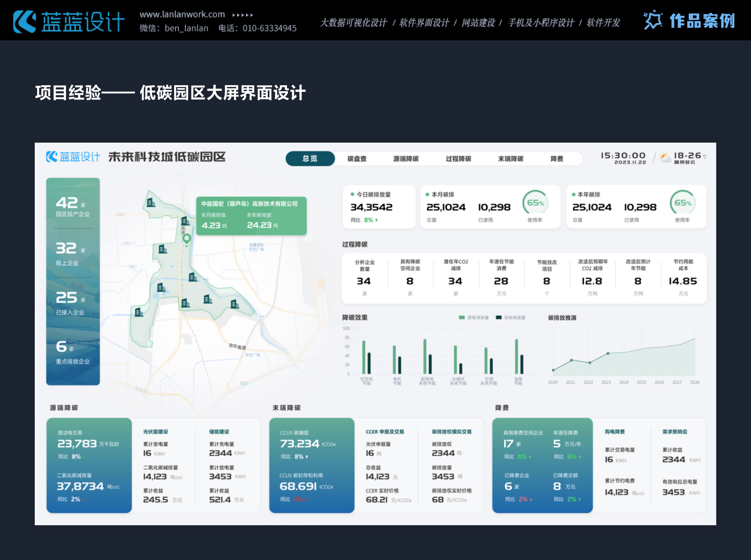Click the star icon beside 作品案例
The height and width of the screenshot is (560, 751).
653,20
